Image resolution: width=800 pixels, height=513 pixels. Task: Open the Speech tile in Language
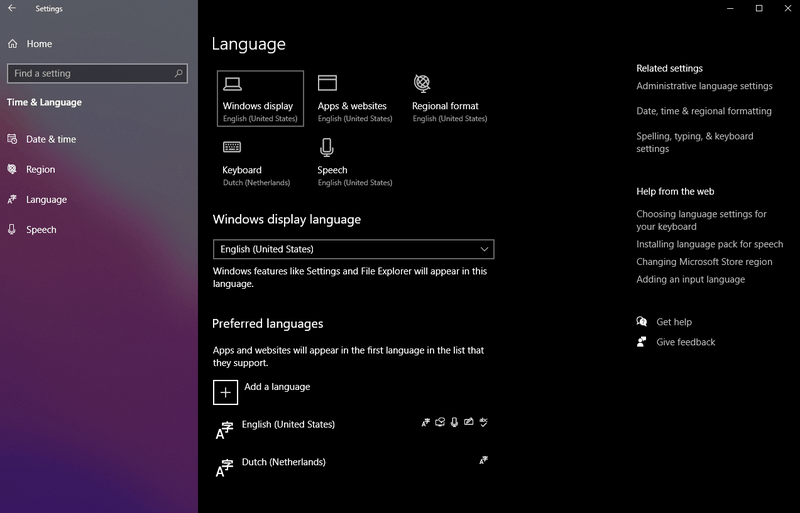coord(355,163)
